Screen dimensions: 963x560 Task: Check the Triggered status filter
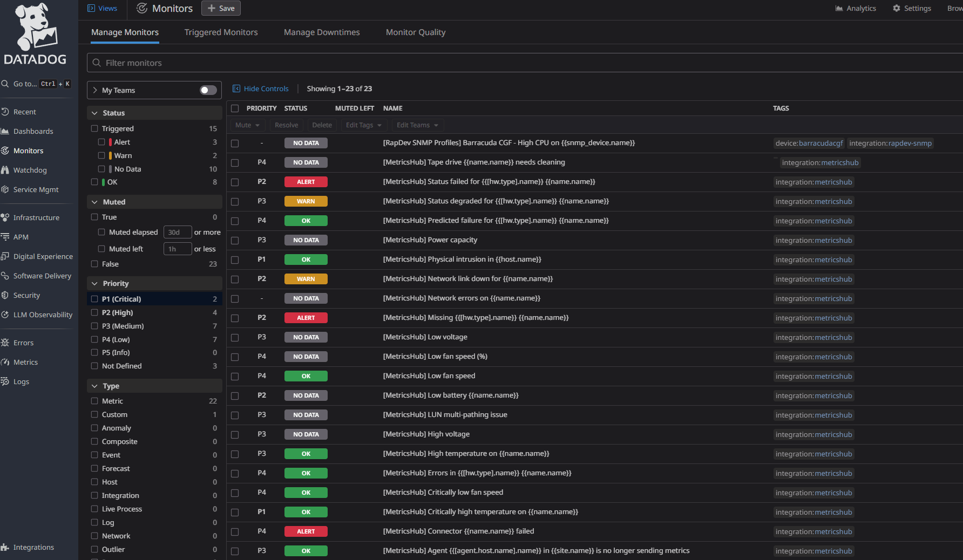[x=94, y=128]
